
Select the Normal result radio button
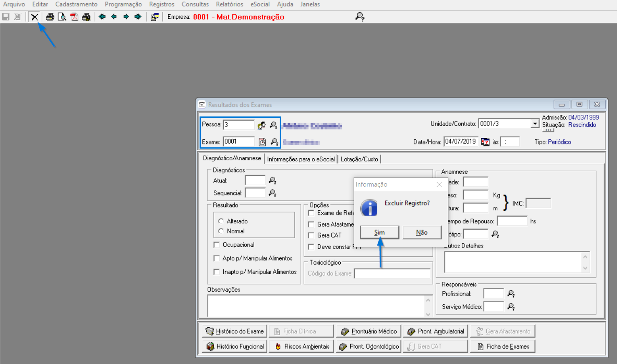click(221, 231)
